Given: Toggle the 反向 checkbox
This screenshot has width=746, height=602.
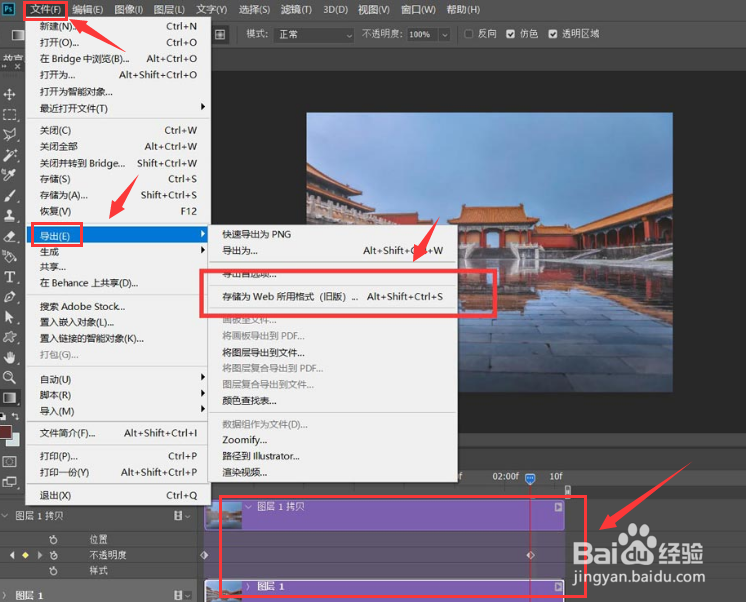Looking at the screenshot, I should (469, 34).
